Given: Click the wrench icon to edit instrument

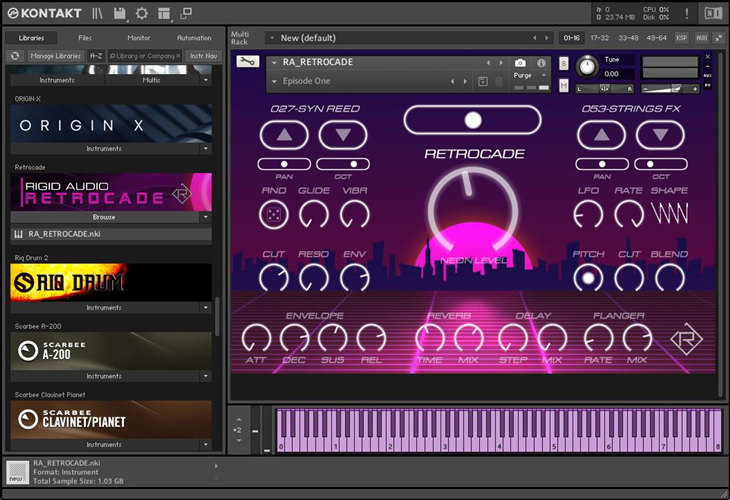Looking at the screenshot, I should click(x=247, y=61).
